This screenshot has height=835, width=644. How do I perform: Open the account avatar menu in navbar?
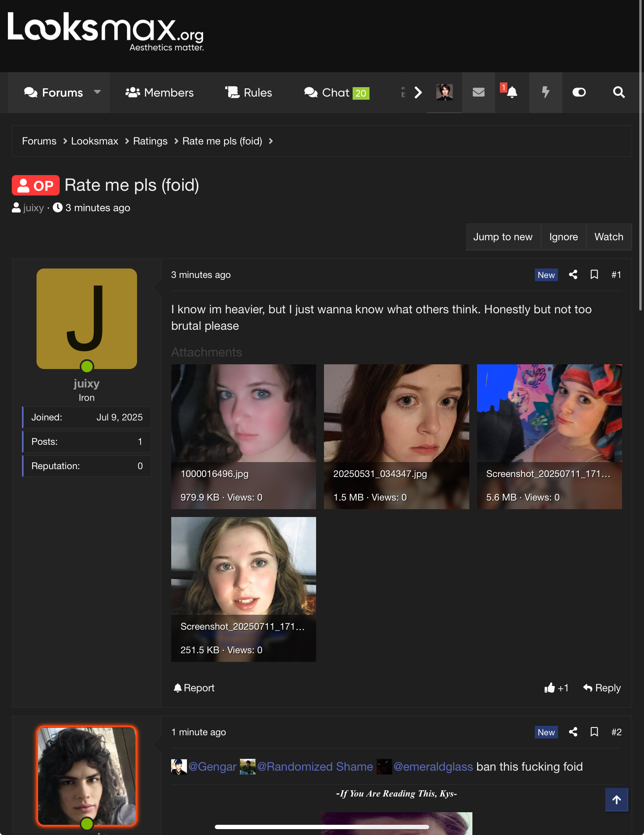444,93
